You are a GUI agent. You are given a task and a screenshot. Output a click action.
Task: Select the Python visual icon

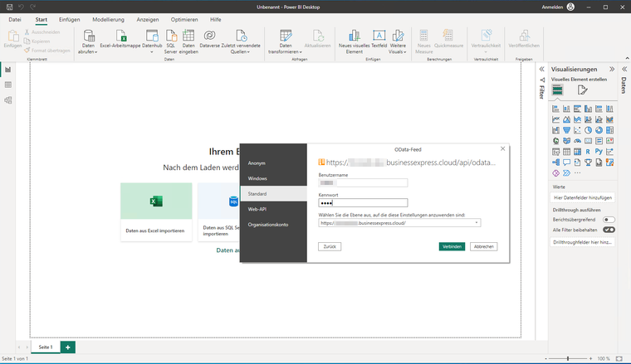599,152
